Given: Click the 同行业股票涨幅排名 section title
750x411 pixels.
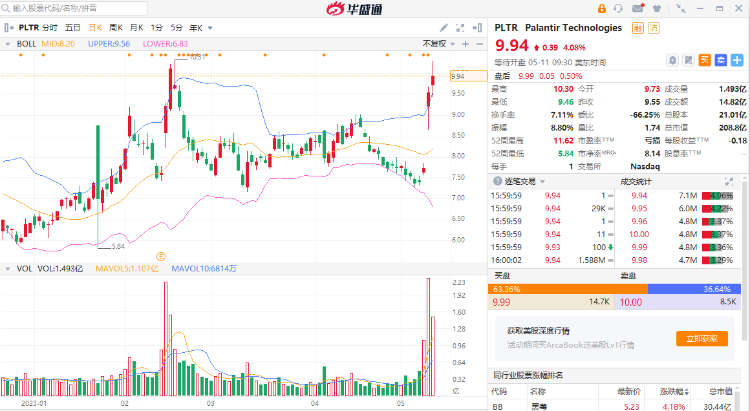Looking at the screenshot, I should coord(528,375).
